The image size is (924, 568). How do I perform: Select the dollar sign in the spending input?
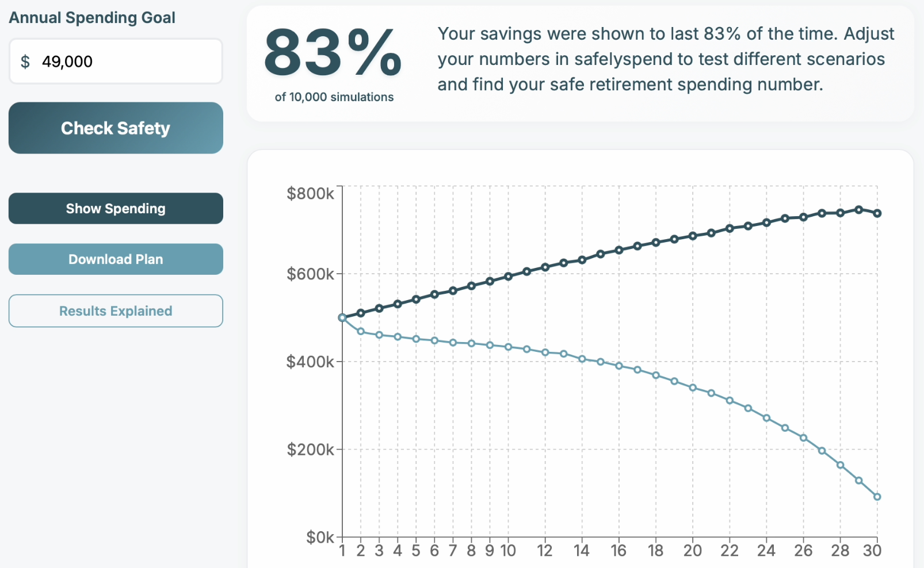(24, 61)
